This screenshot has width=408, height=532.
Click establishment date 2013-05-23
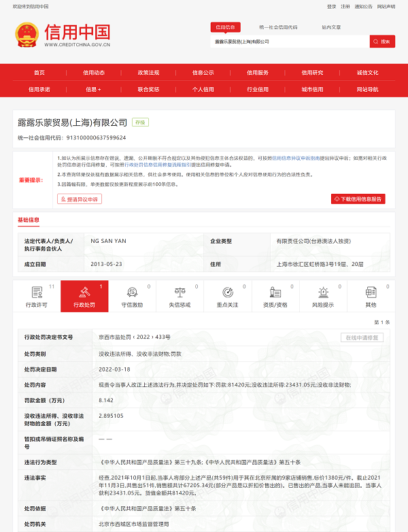(x=106, y=264)
